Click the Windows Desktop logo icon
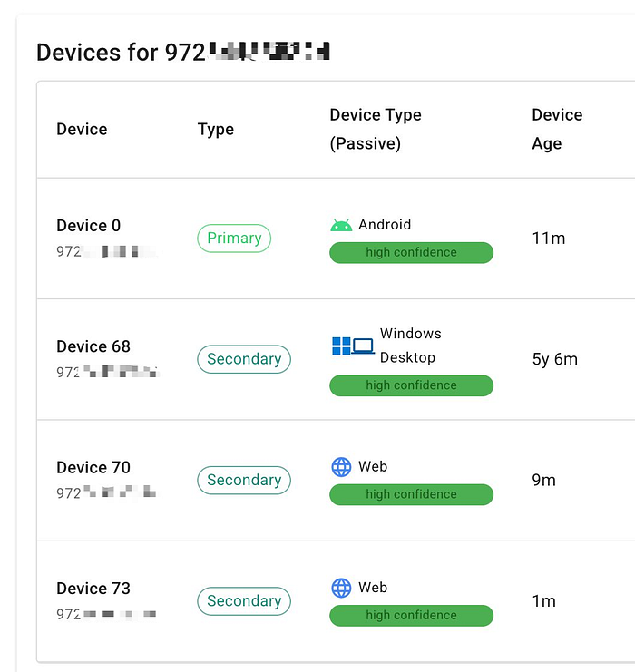This screenshot has height=672, width=635. [x=353, y=346]
